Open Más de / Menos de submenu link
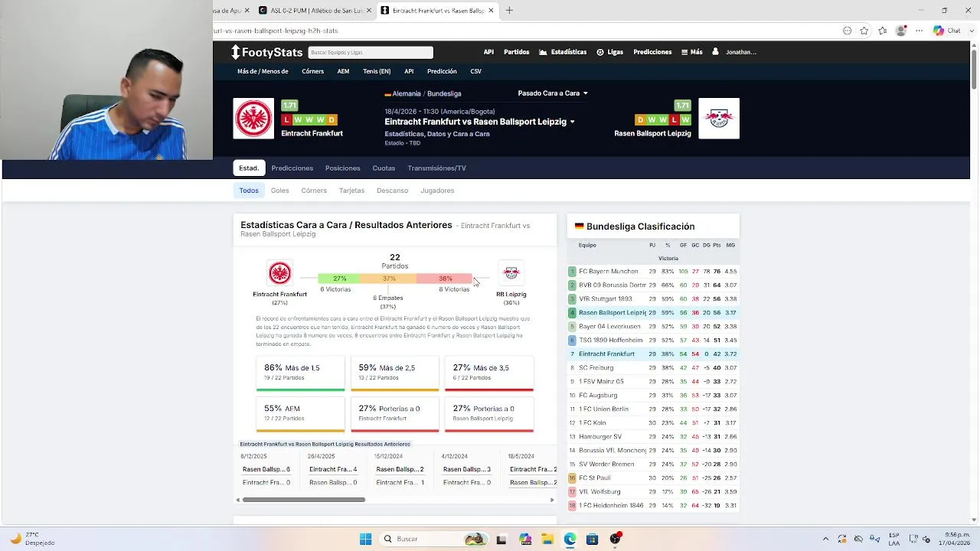The image size is (980, 551). click(x=263, y=71)
